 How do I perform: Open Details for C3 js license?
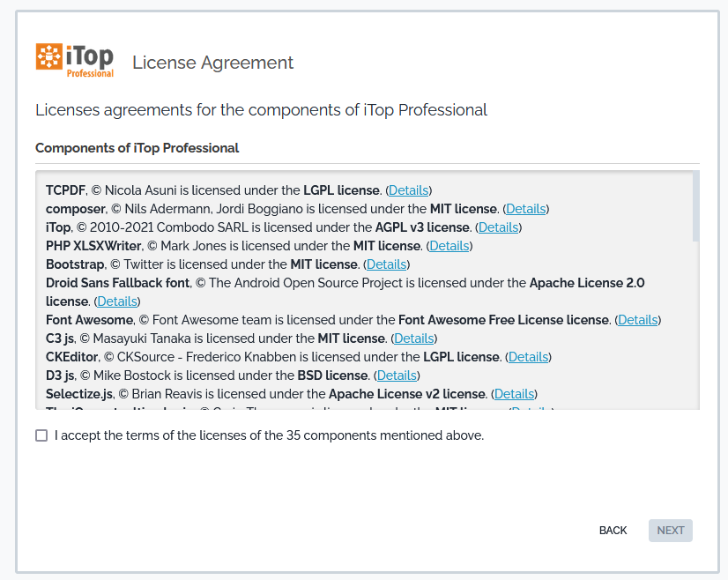pos(414,338)
